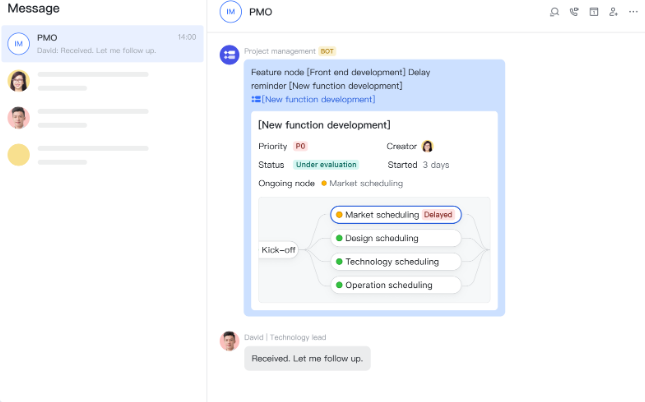Open conversation with yellow circle avatar

(19, 155)
